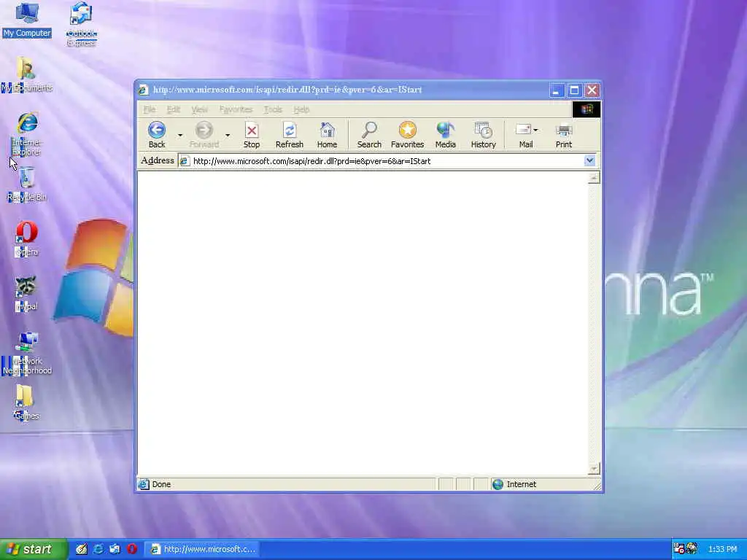Image resolution: width=747 pixels, height=560 pixels.
Task: Open the Tools menu
Action: (x=273, y=109)
